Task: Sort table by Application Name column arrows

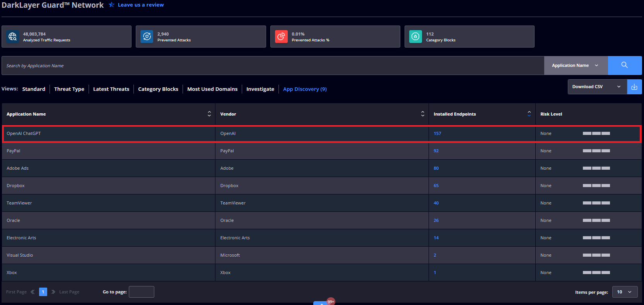Action: [x=209, y=114]
